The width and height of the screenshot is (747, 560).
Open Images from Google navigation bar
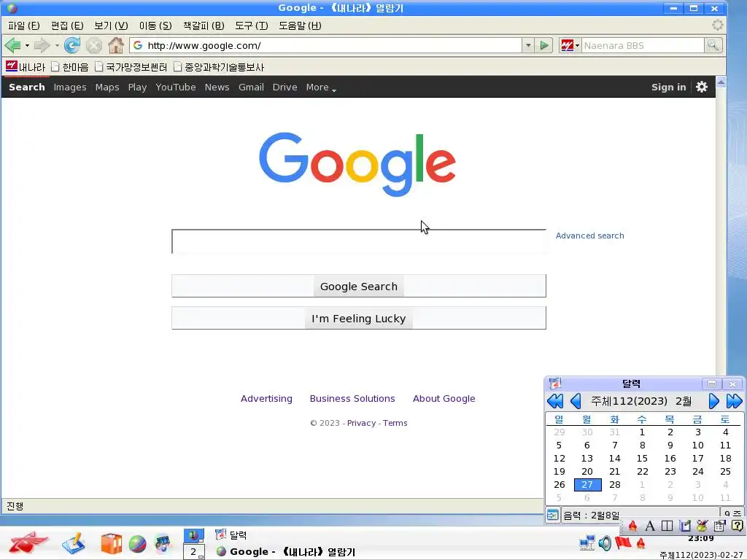tap(70, 87)
